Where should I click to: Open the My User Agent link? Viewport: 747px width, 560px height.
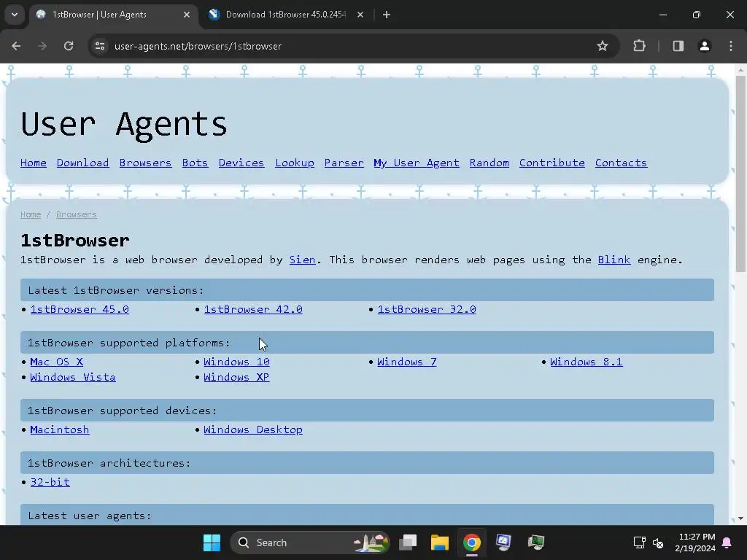point(417,163)
